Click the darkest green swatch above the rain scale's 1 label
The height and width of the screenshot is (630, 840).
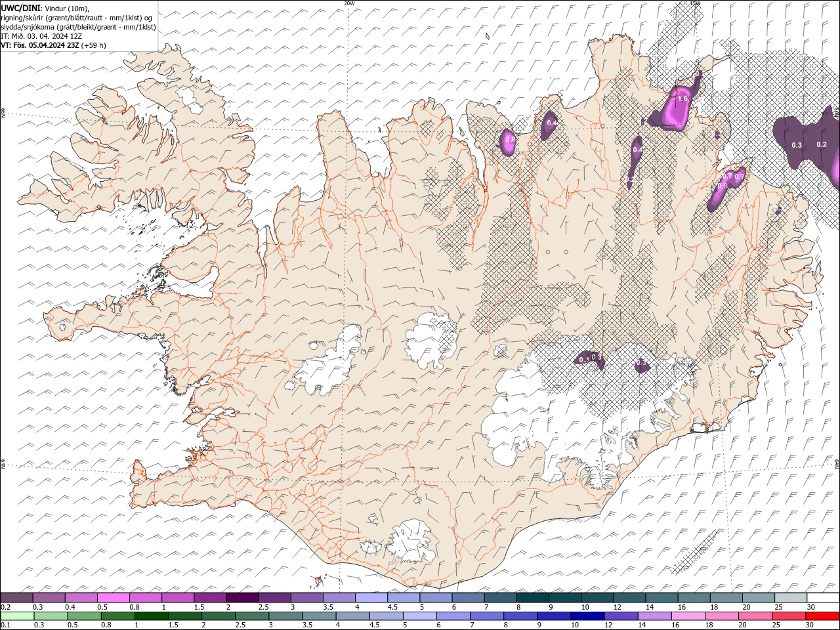click(152, 616)
